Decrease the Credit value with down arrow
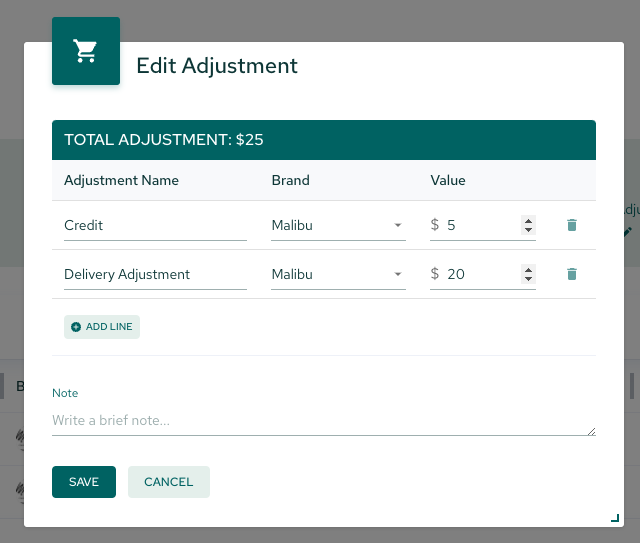This screenshot has width=640, height=543. tap(528, 229)
